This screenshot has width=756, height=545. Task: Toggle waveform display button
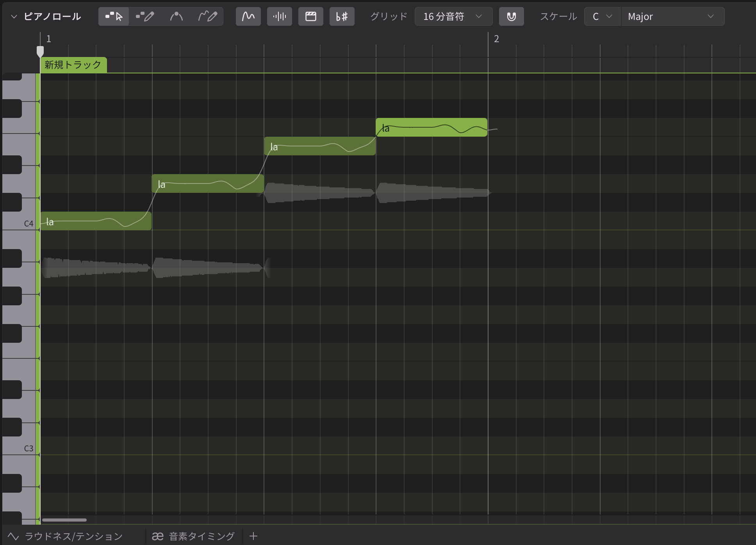[x=280, y=16]
